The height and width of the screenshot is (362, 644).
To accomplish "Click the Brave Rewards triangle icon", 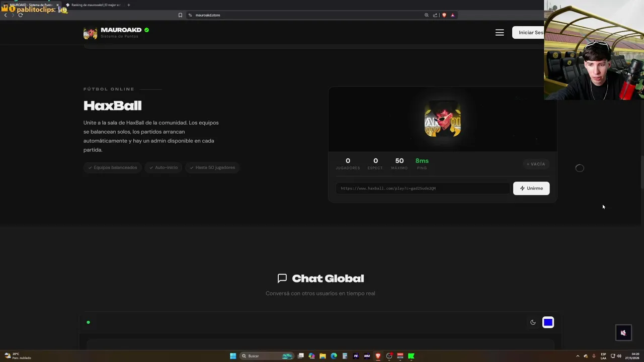I will coord(452,15).
